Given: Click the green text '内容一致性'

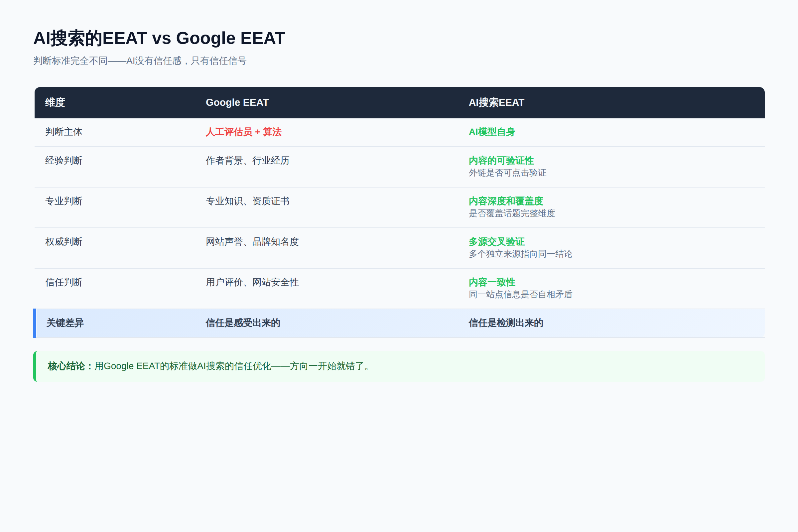Looking at the screenshot, I should pos(492,282).
